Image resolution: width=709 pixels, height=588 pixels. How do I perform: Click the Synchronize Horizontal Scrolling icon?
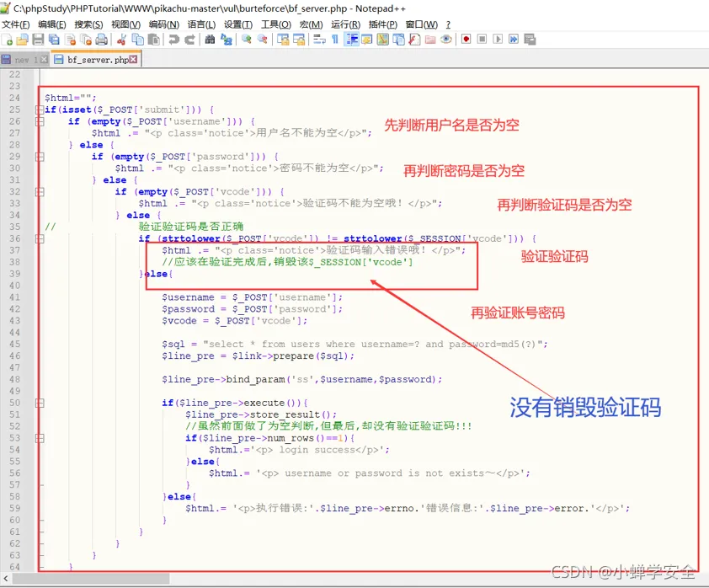[x=299, y=40]
